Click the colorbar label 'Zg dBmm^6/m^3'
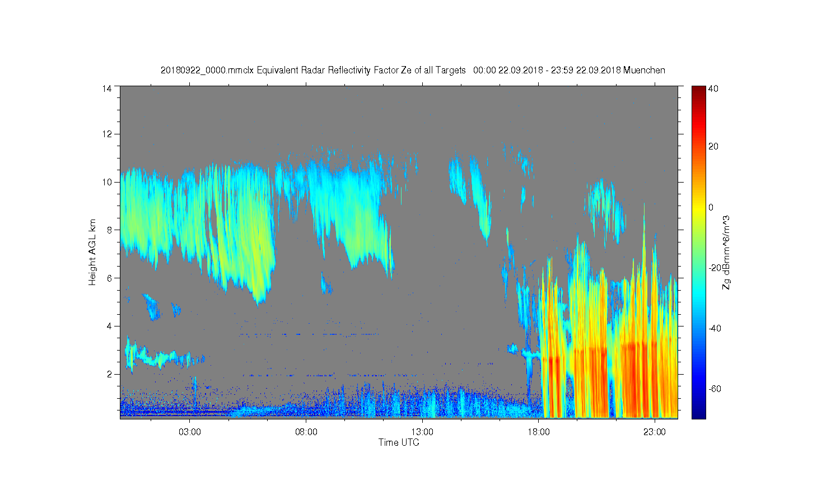 [726, 253]
